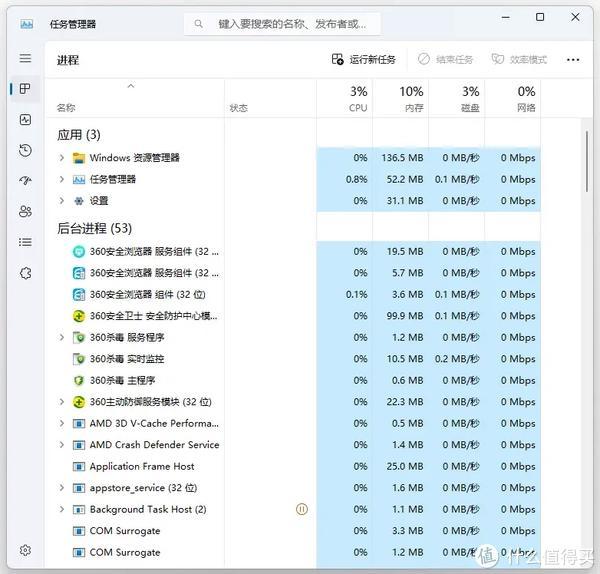Click the 360安全浏览器 组件 (32 位) icon
Viewport: 600px width, 574px height.
79,295
